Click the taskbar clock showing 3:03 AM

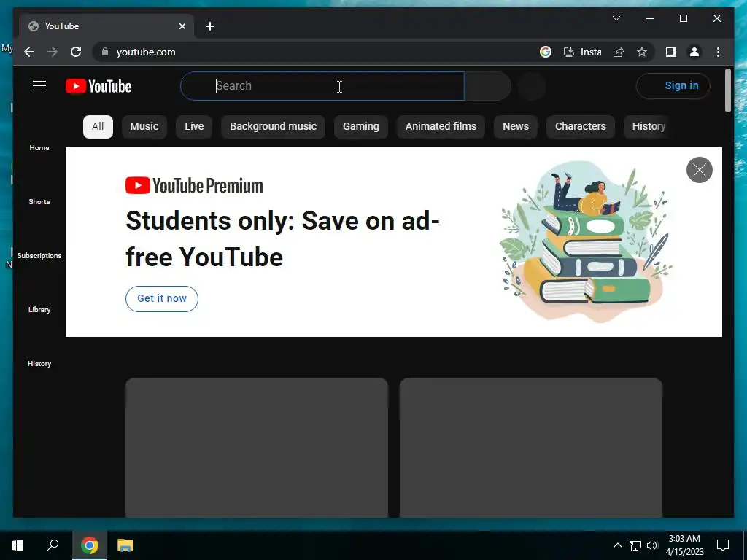coord(684,545)
